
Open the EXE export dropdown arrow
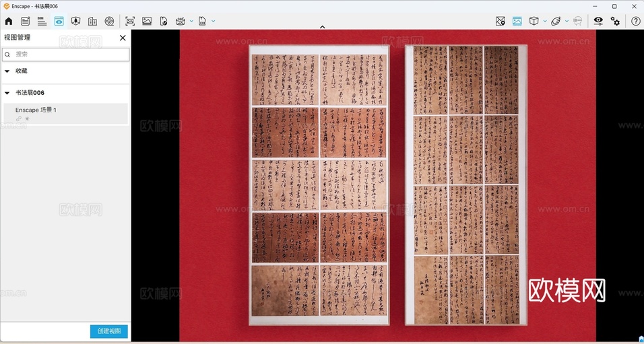click(213, 22)
